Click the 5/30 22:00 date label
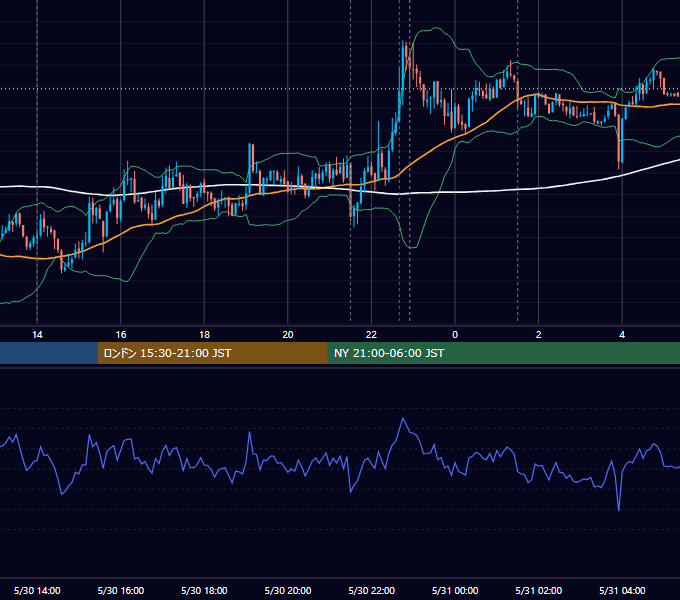Viewport: 680px width, 600px height. tap(372, 590)
